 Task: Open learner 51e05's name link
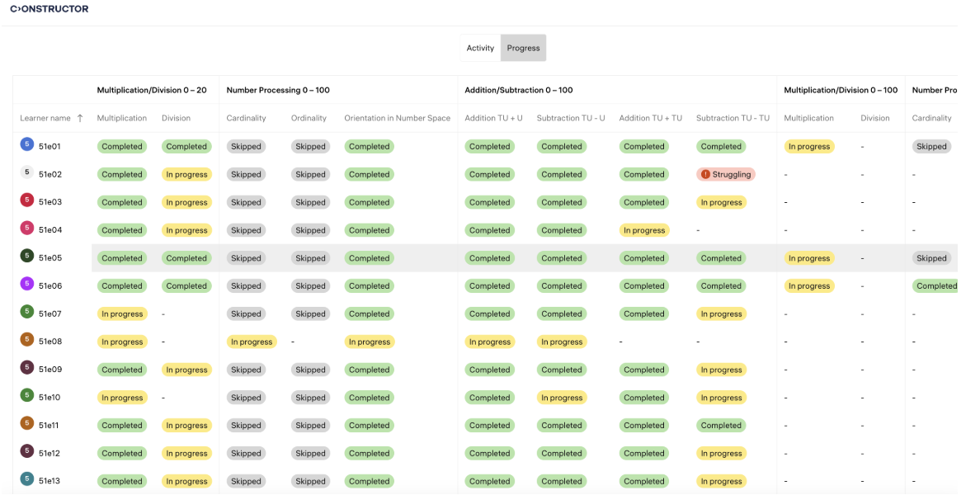click(x=50, y=258)
